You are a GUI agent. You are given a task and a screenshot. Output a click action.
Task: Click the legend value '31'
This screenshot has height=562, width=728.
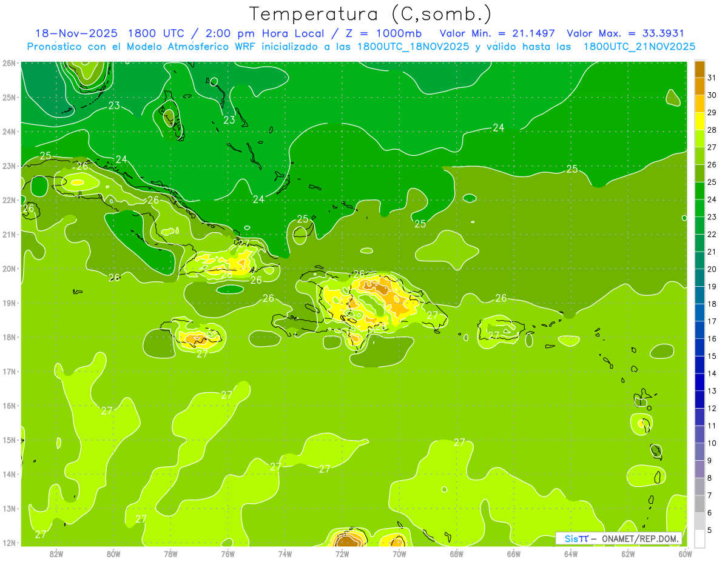pyautogui.click(x=712, y=78)
